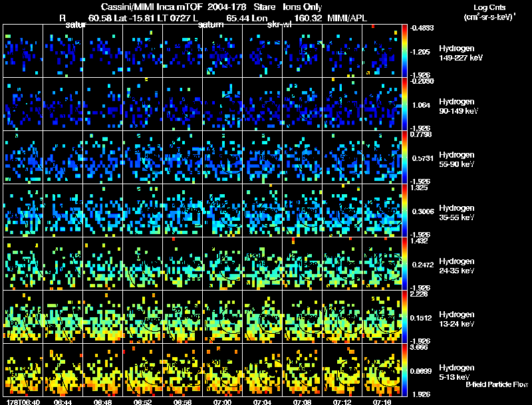532x405 pixels.
Task: Open the 24-35 keV image at 07:00
Action: click(223, 263)
